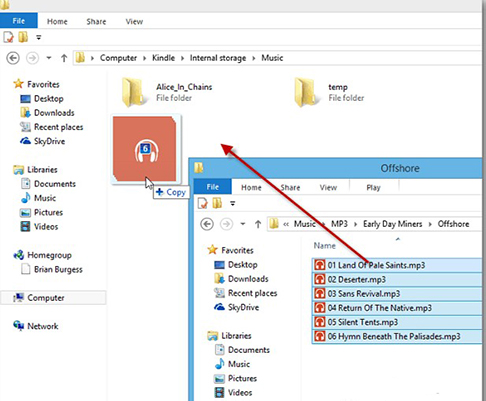Open the Home ribbon tab in Music window
Viewport: 486px width, 401px height.
[x=57, y=22]
